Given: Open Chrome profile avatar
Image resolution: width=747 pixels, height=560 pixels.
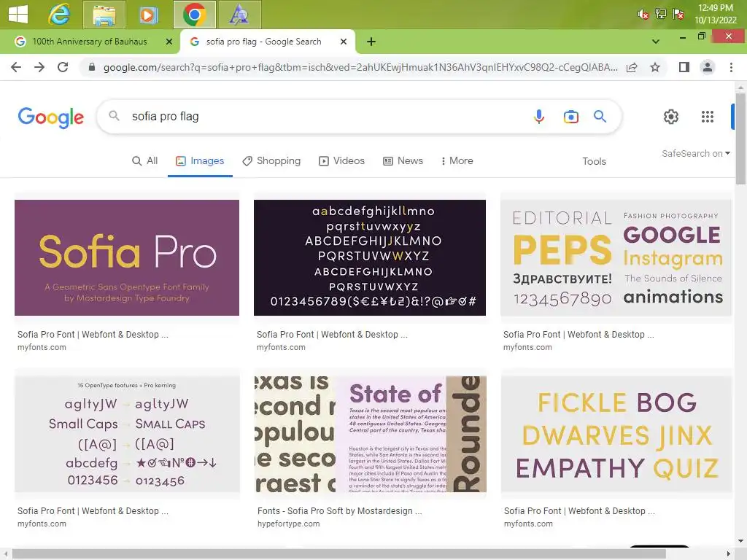Looking at the screenshot, I should (708, 67).
